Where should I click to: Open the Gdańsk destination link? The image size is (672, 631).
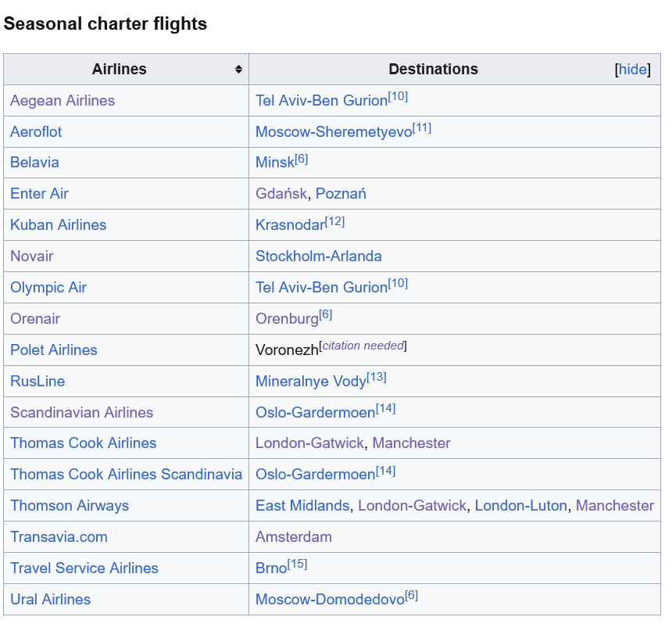coord(281,194)
